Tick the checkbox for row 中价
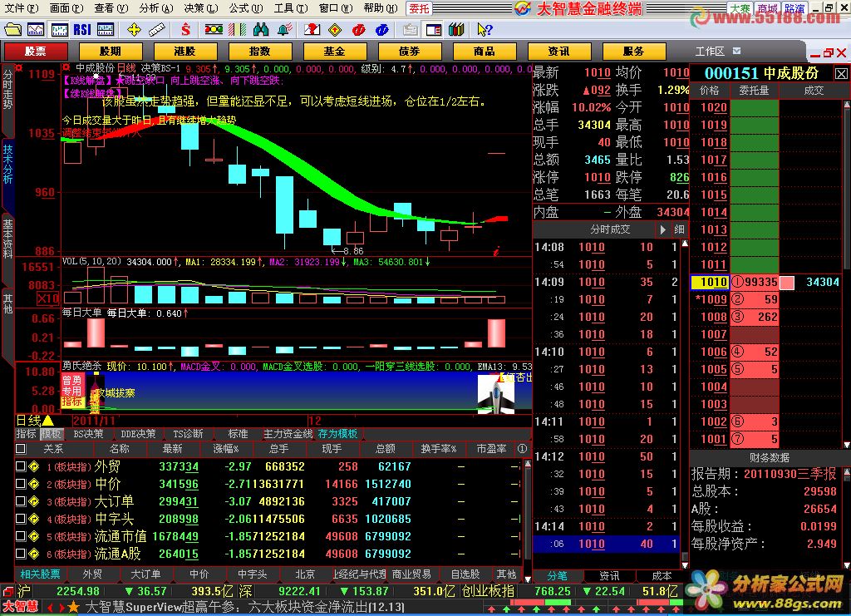This screenshot has height=616, width=851. coord(20,484)
